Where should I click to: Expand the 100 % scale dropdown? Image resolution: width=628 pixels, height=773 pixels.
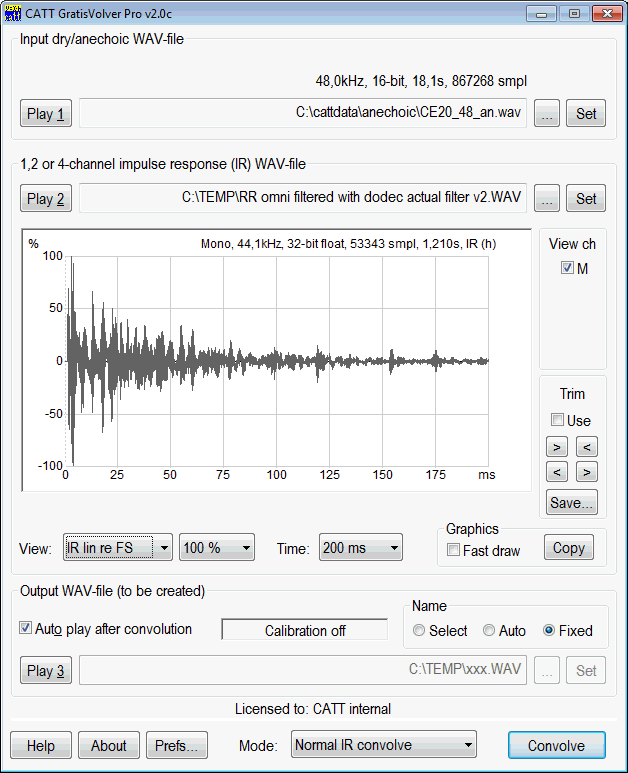(216, 548)
